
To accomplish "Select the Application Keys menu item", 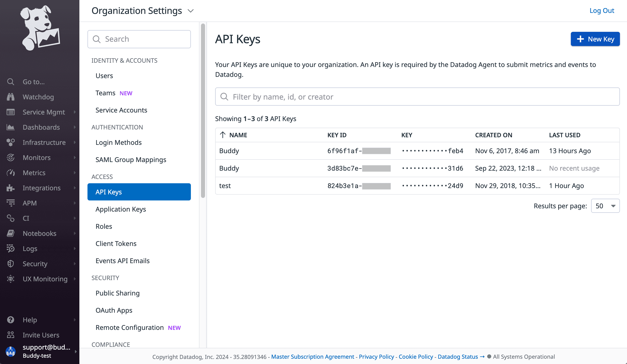I will coord(120,209).
